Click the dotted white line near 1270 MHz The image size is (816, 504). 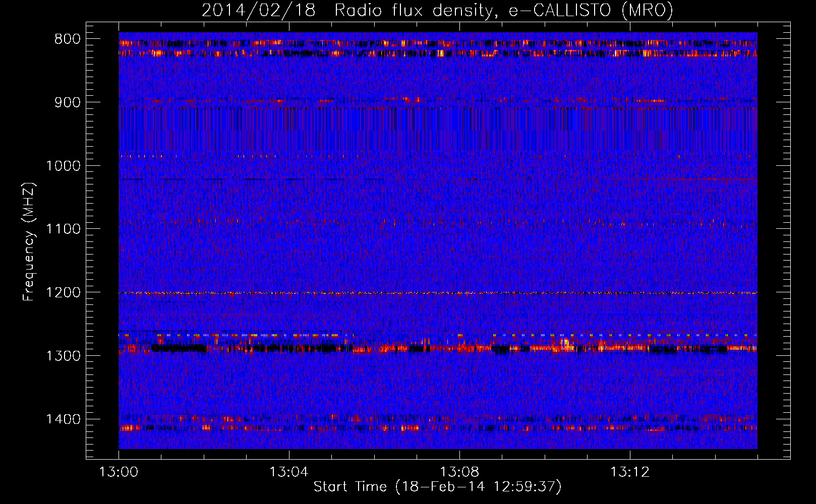[x=438, y=335]
